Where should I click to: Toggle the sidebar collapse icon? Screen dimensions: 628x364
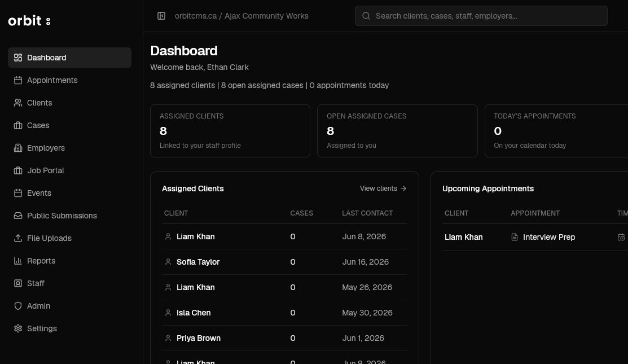coord(161,16)
